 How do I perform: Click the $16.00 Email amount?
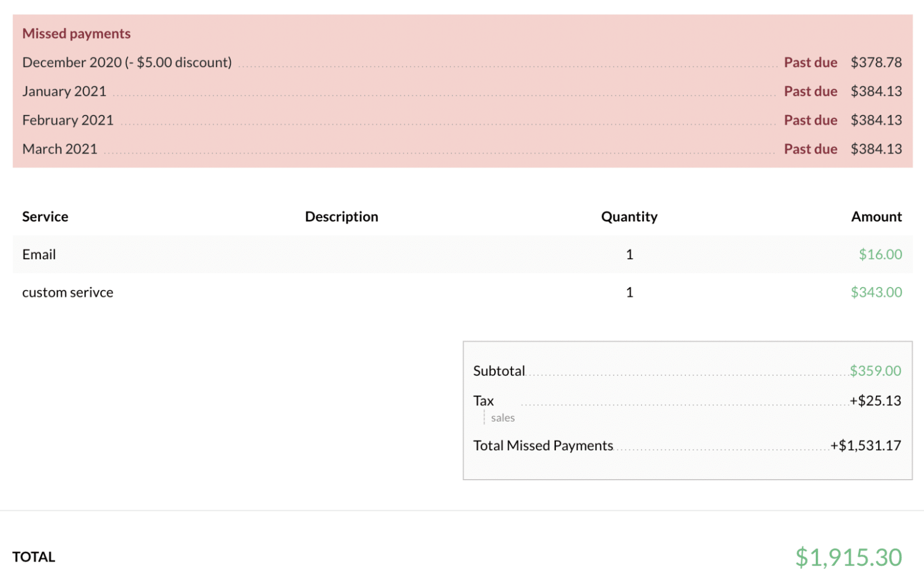tap(880, 254)
